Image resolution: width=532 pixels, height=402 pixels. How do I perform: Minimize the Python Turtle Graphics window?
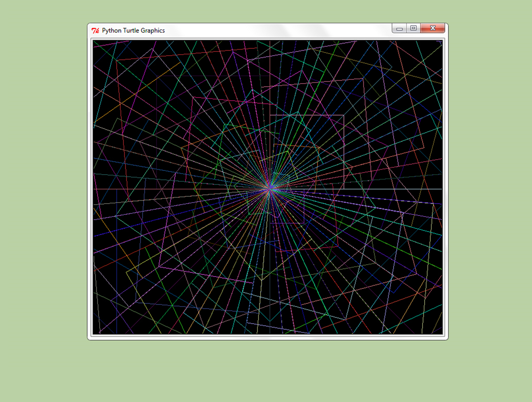(x=399, y=28)
